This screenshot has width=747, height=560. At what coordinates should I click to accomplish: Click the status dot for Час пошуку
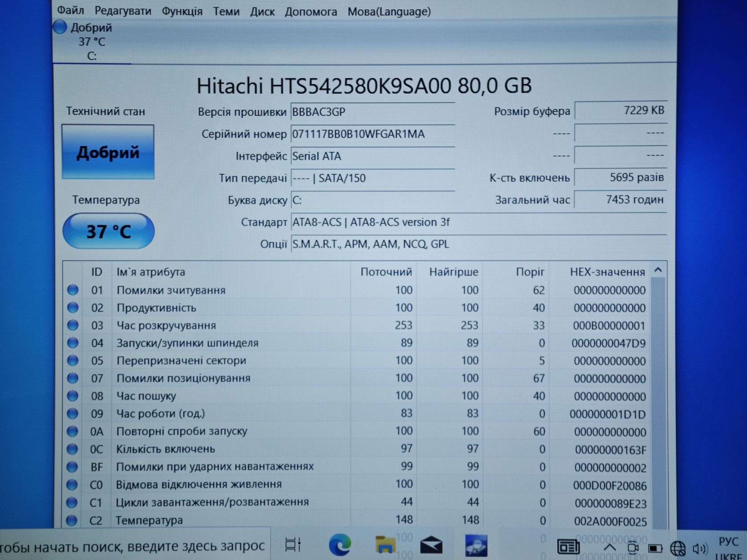(73, 396)
